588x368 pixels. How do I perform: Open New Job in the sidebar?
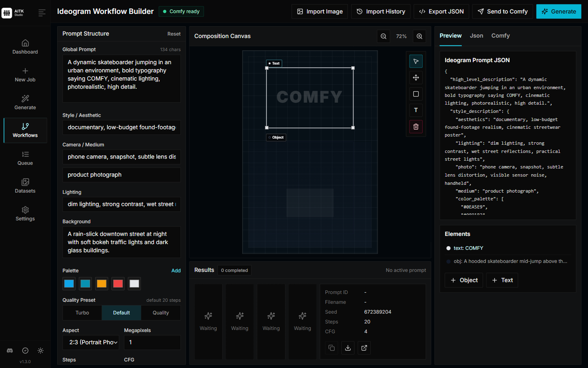click(x=25, y=75)
